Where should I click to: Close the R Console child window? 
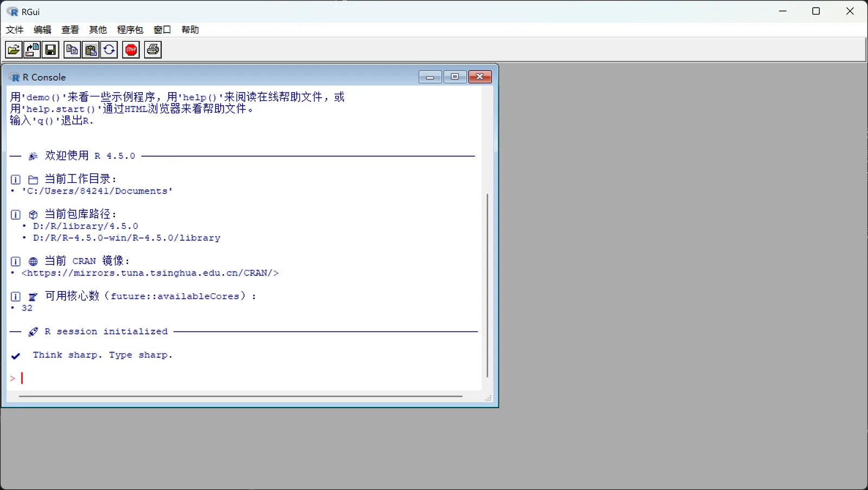click(480, 77)
